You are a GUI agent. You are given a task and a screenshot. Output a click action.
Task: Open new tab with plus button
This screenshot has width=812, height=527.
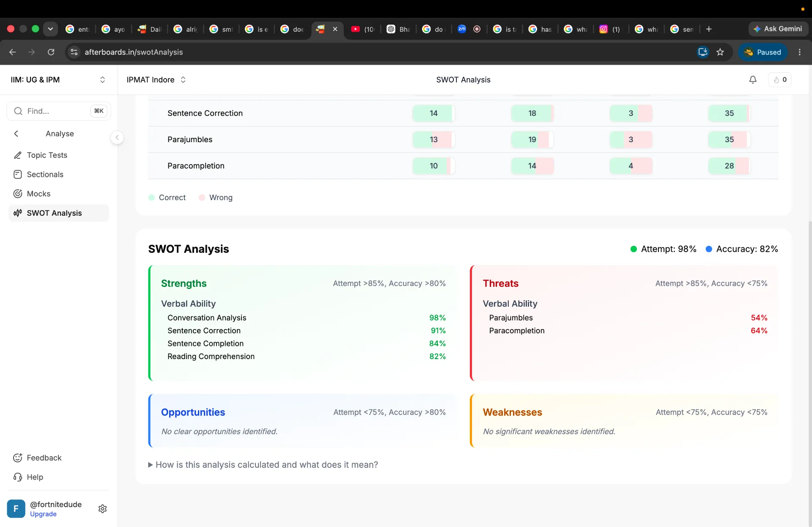pyautogui.click(x=709, y=29)
